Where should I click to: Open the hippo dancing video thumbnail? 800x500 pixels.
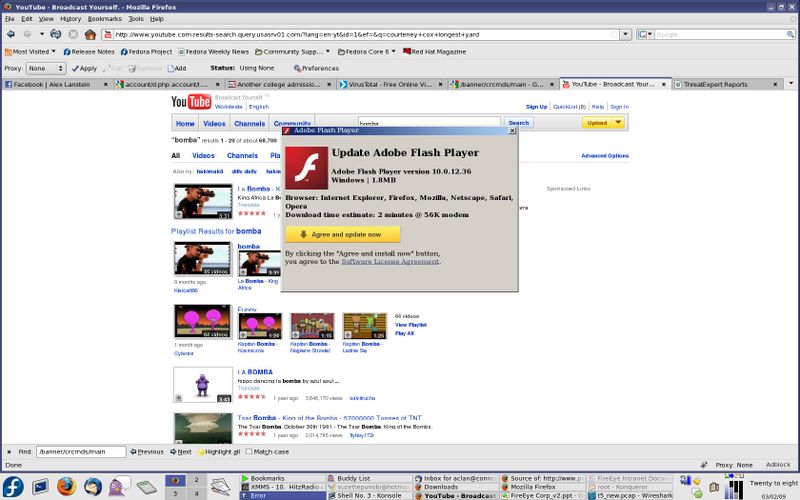click(203, 385)
